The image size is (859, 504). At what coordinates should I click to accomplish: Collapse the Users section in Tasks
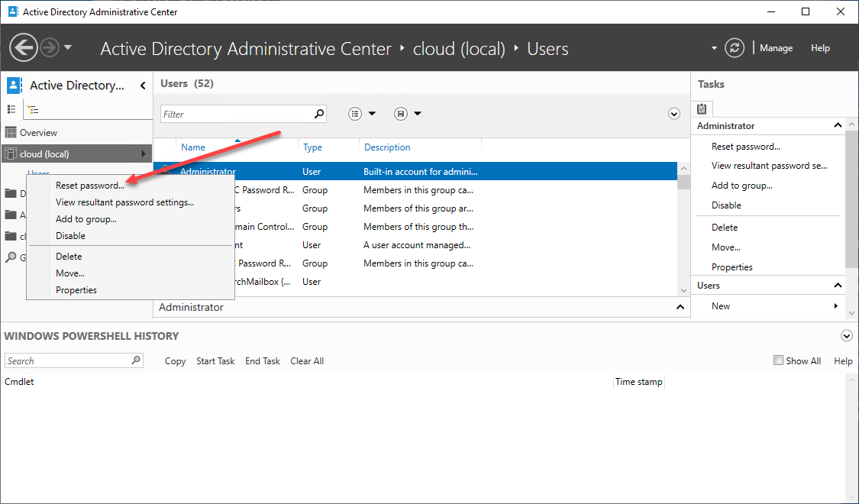[x=838, y=285]
